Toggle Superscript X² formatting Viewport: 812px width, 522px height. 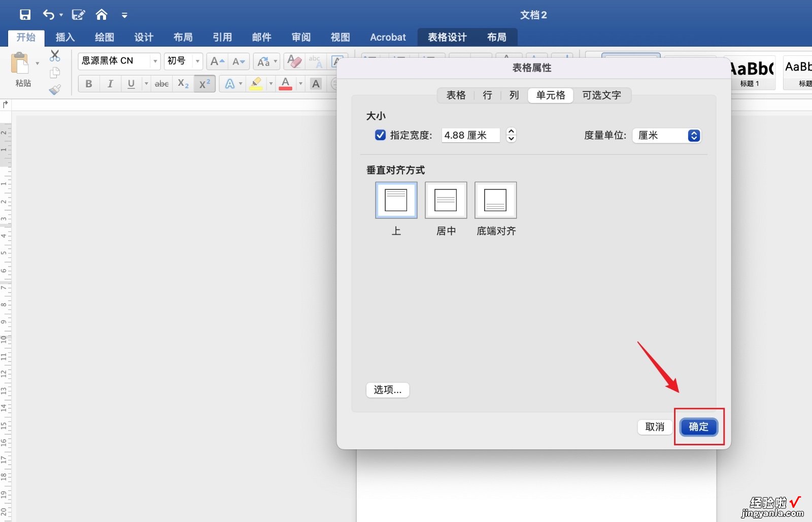pyautogui.click(x=205, y=84)
